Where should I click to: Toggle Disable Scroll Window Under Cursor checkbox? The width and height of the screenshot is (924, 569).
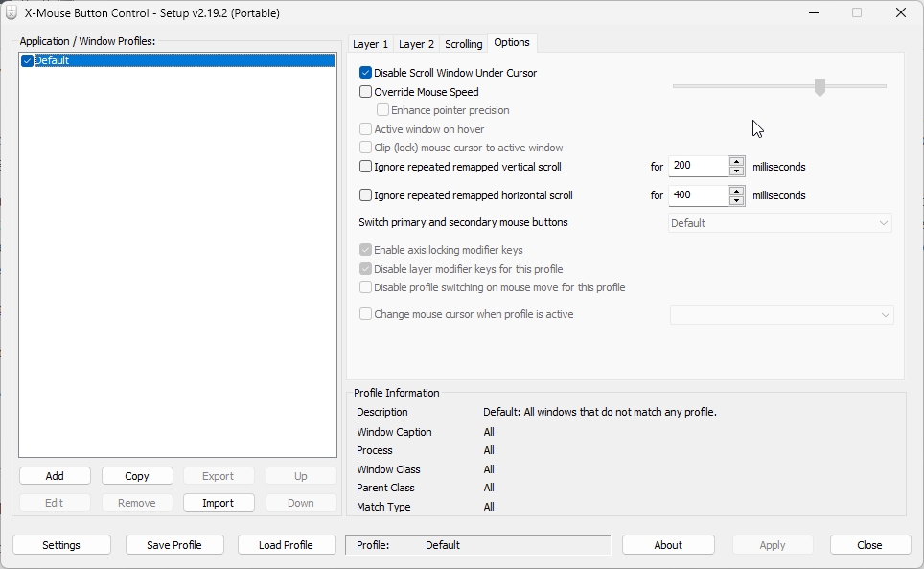coord(365,73)
